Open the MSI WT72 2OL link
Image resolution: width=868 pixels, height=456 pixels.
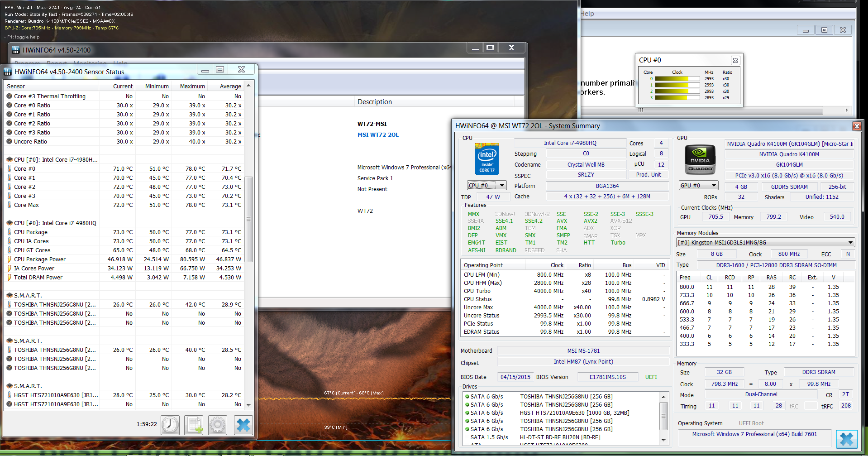pos(378,134)
